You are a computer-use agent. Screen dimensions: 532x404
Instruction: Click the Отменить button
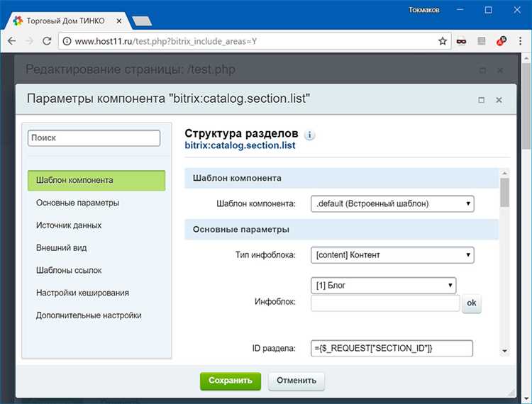(297, 381)
